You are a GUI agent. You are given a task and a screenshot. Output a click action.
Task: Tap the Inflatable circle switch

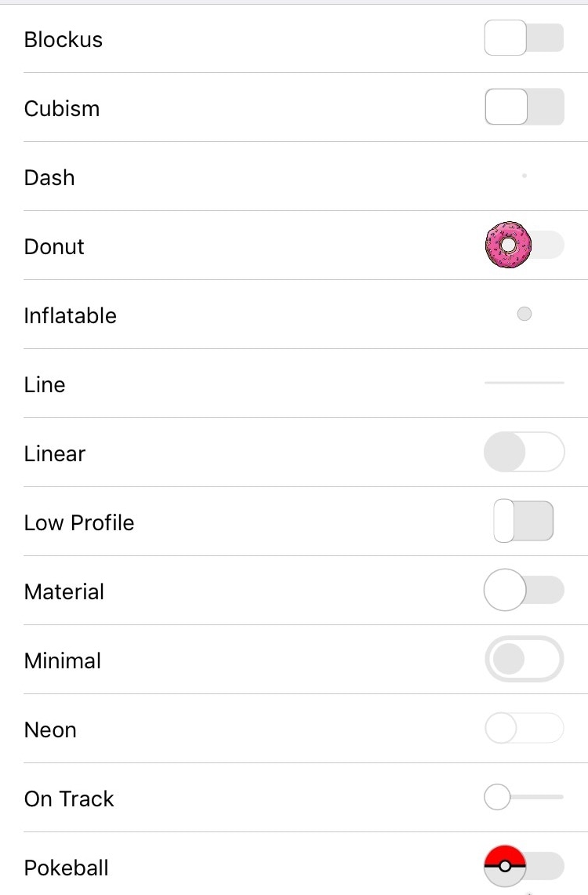tap(524, 314)
